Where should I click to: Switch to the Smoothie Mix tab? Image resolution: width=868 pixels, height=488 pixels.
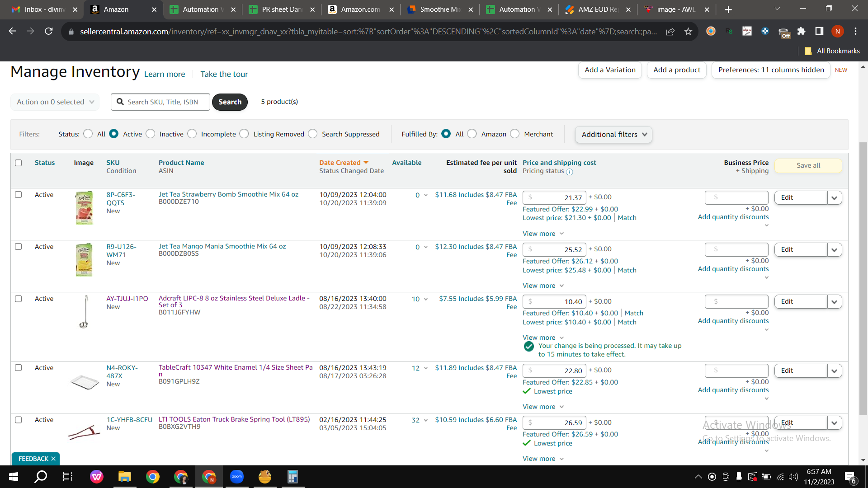click(440, 9)
